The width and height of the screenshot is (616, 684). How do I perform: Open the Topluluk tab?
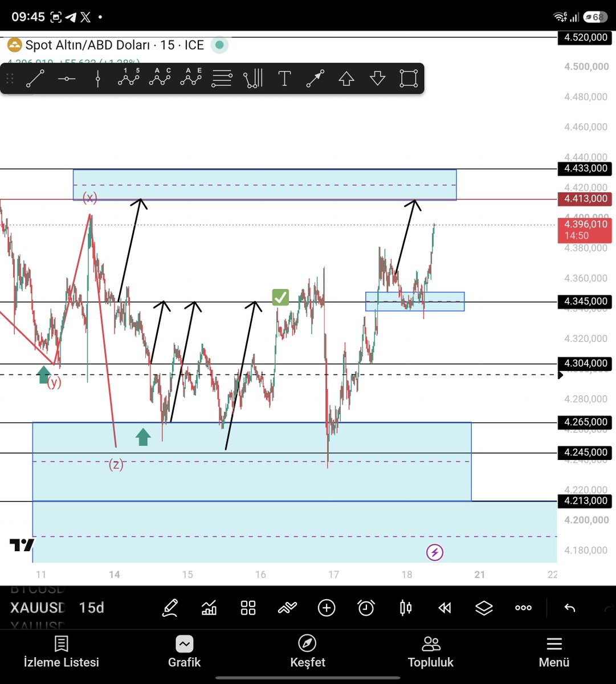pos(431,652)
